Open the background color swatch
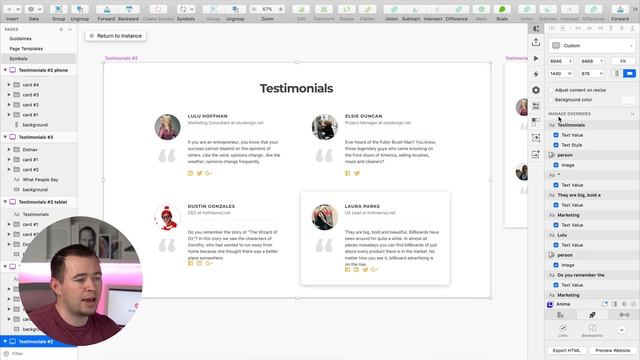The width and height of the screenshot is (640, 360). click(x=628, y=100)
